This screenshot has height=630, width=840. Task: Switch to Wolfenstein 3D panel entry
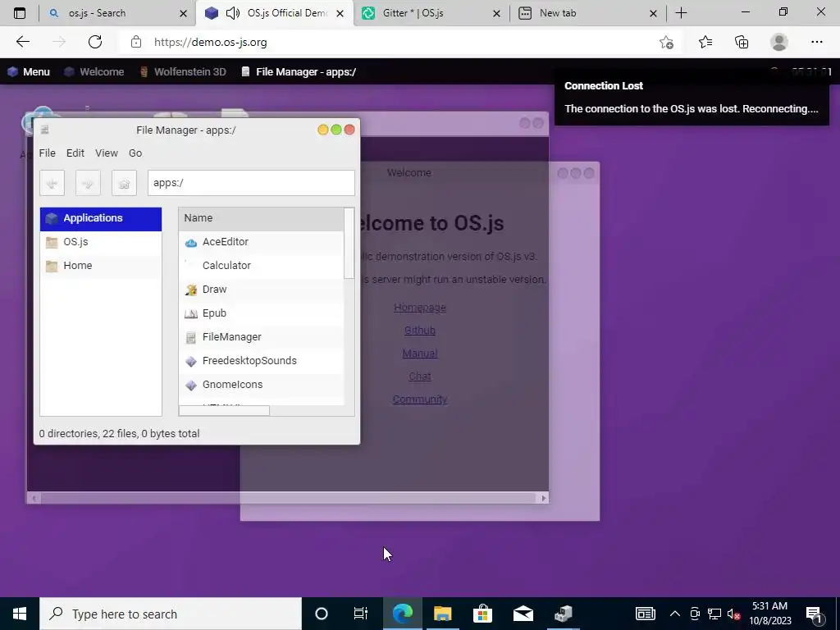pos(183,72)
